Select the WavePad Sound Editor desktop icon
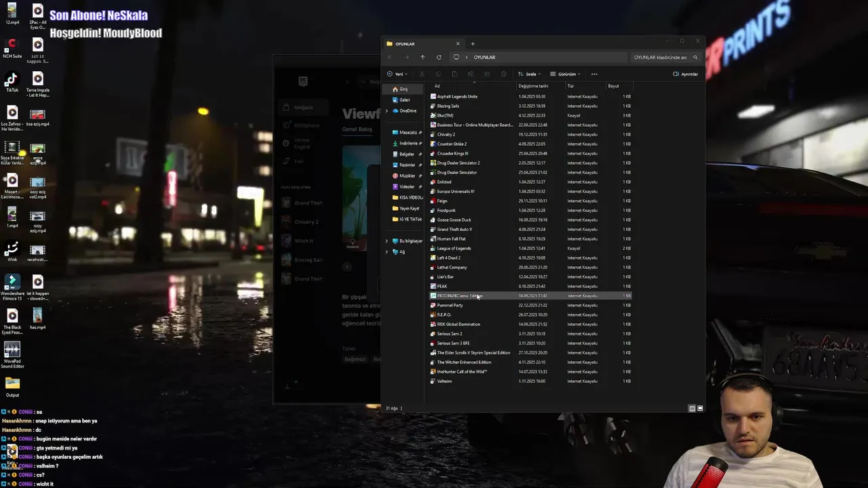 coord(12,356)
